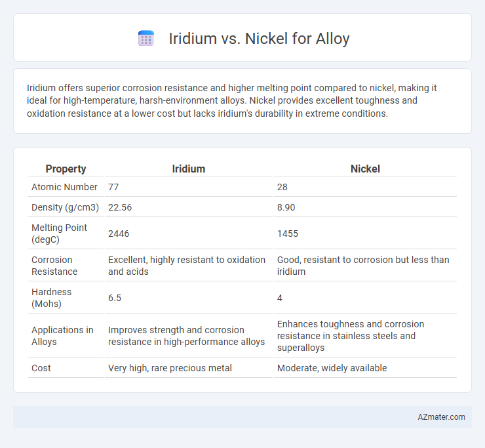Click the Iridium atomic number value 77

(113, 187)
